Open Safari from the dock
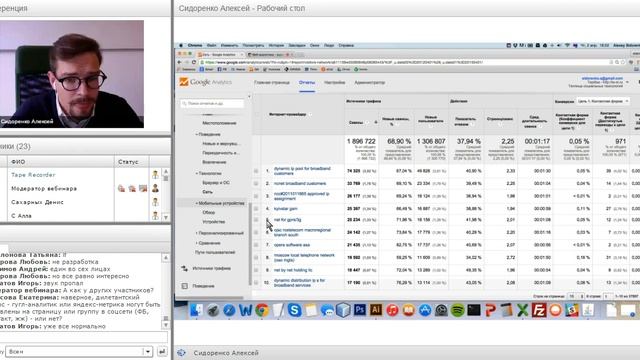The height and width of the screenshot is (360, 640). click(x=229, y=310)
